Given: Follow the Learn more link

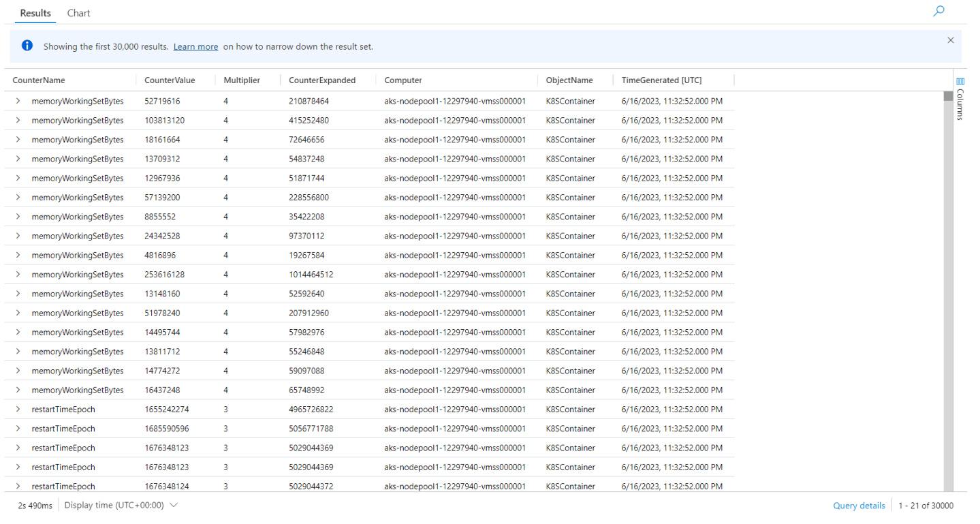Looking at the screenshot, I should coord(195,47).
